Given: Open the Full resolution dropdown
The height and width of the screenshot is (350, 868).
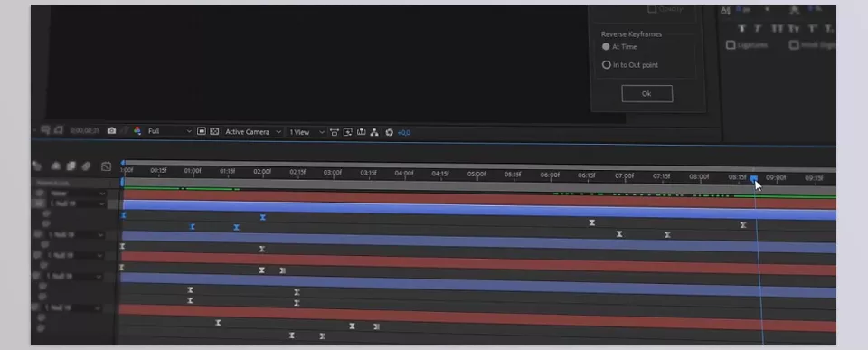Looking at the screenshot, I should [169, 131].
